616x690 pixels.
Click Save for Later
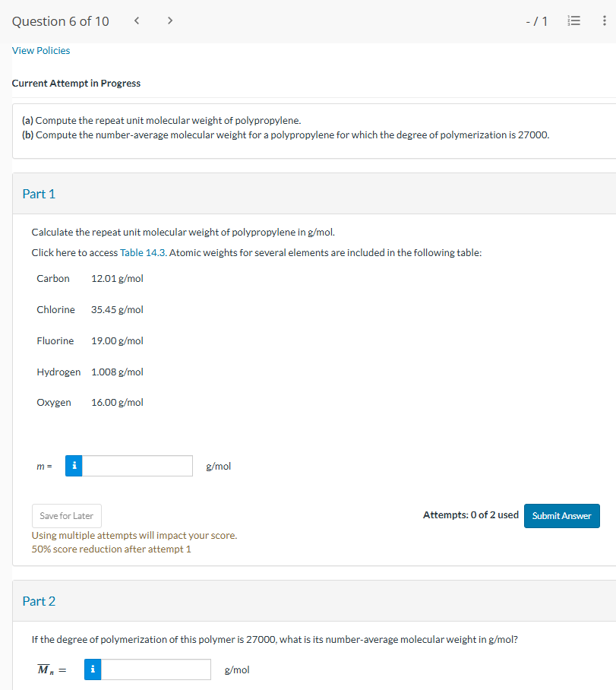click(66, 516)
